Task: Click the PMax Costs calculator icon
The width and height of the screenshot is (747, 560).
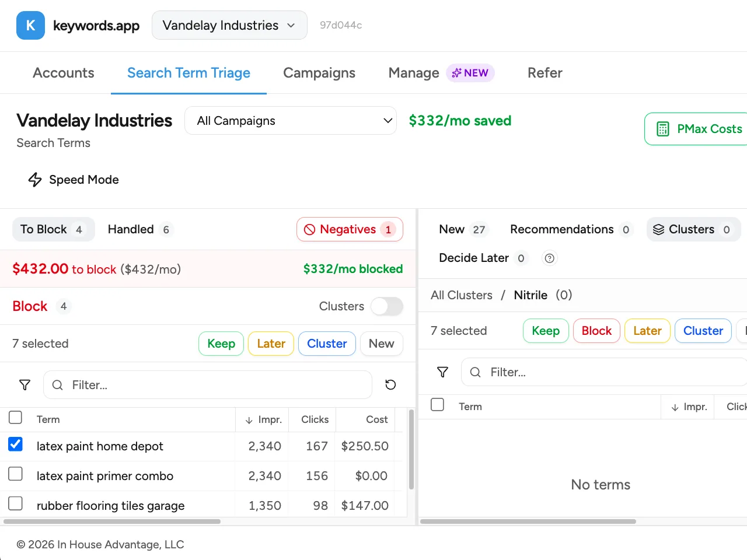Action: (663, 129)
